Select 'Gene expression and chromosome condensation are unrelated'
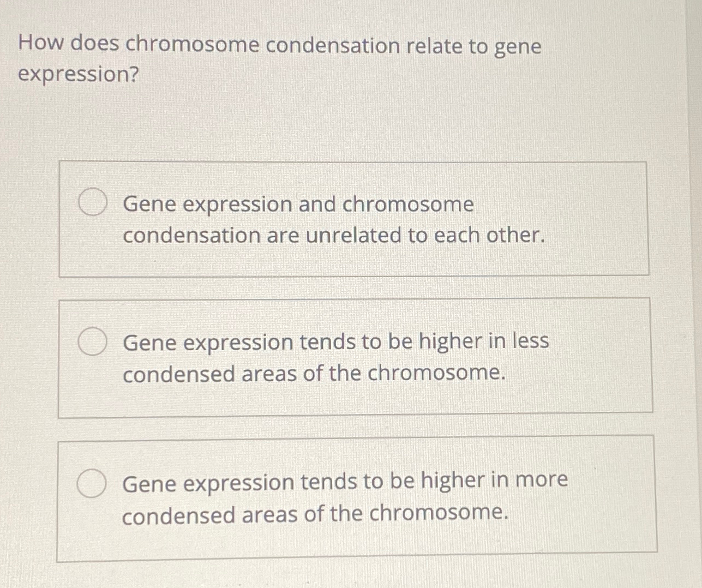 tap(333, 219)
